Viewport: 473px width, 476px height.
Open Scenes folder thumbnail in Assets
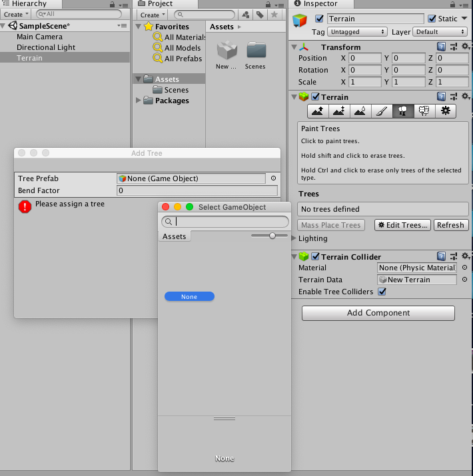[x=256, y=55]
